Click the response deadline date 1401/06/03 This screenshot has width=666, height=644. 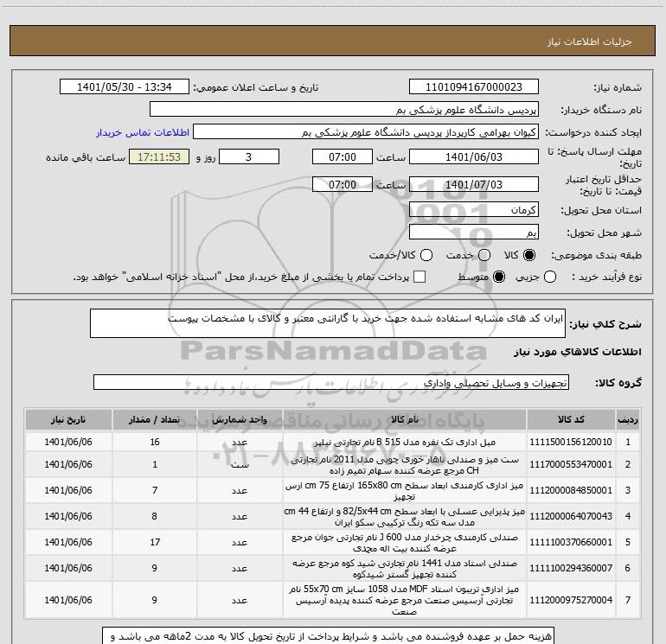pyautogui.click(x=474, y=156)
